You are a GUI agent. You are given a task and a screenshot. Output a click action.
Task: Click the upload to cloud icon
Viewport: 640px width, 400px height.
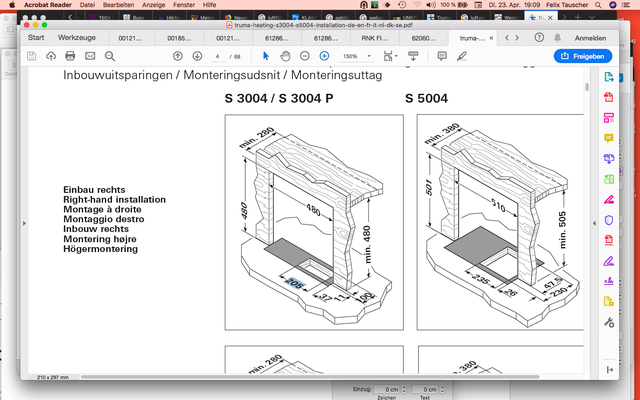pos(51,56)
